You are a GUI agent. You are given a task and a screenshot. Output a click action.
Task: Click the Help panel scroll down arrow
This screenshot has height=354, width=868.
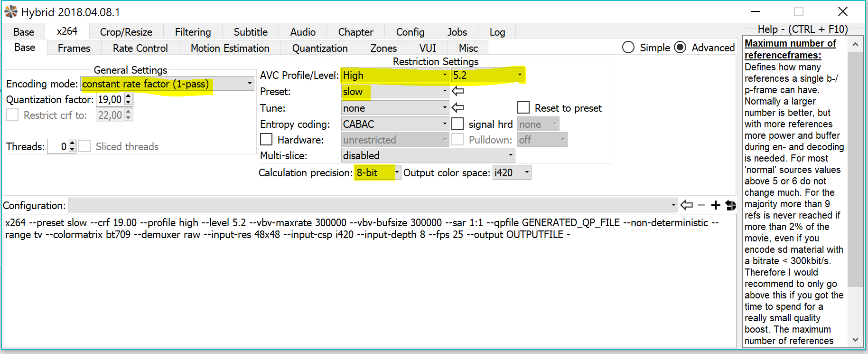[x=855, y=339]
